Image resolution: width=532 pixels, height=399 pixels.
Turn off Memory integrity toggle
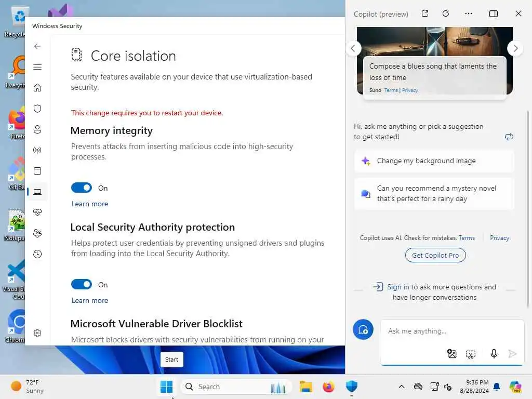(x=82, y=188)
